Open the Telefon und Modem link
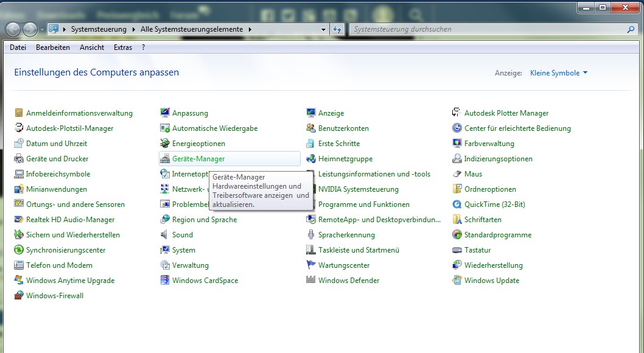 59,265
